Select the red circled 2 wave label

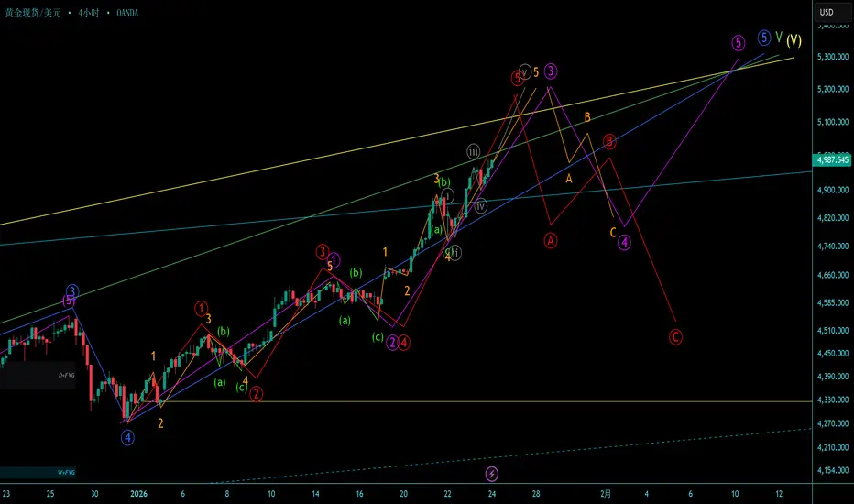(256, 394)
